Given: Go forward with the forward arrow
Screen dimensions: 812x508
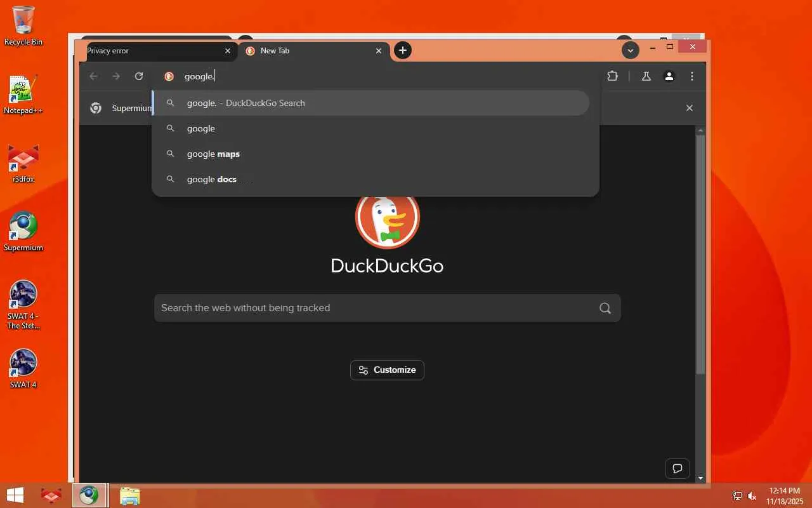Looking at the screenshot, I should click(116, 76).
